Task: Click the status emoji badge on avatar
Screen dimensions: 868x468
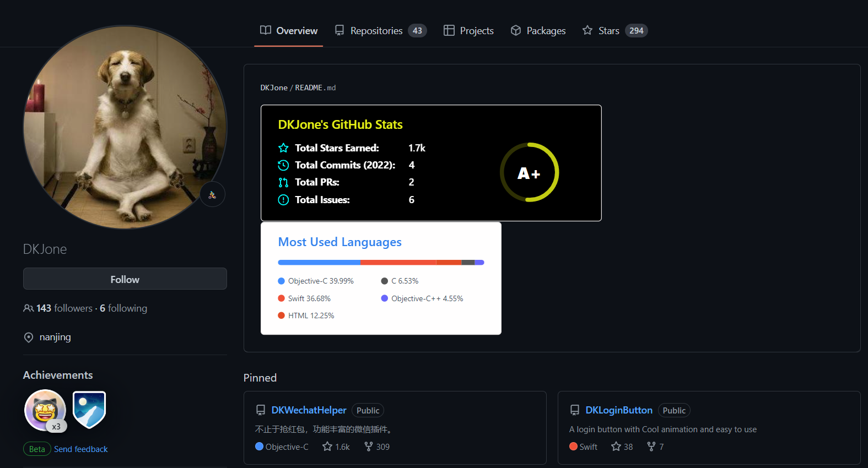Action: 212,194
